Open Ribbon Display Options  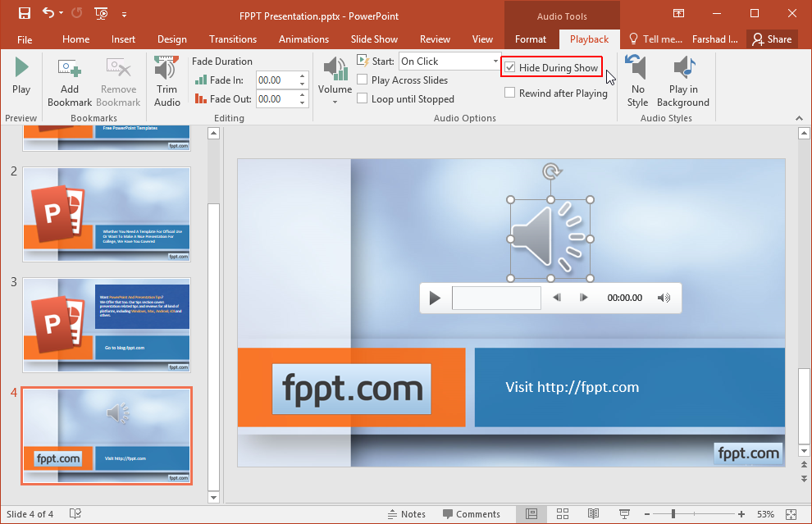pos(678,13)
